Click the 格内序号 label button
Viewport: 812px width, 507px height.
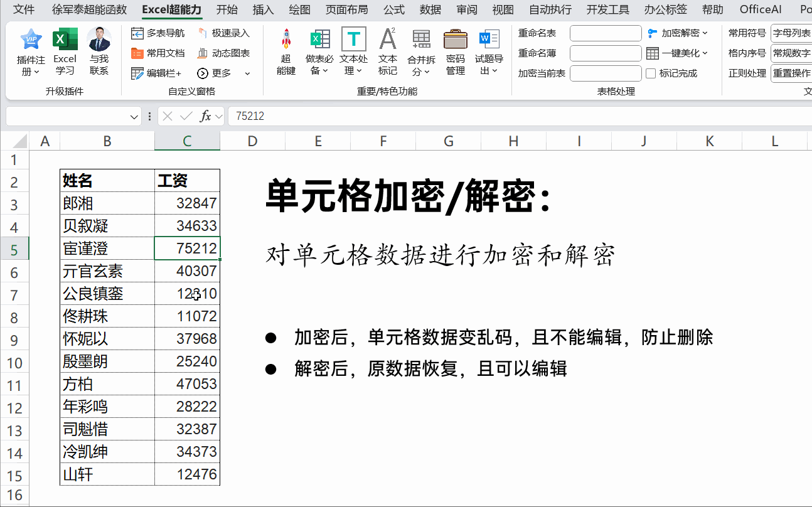pos(747,53)
